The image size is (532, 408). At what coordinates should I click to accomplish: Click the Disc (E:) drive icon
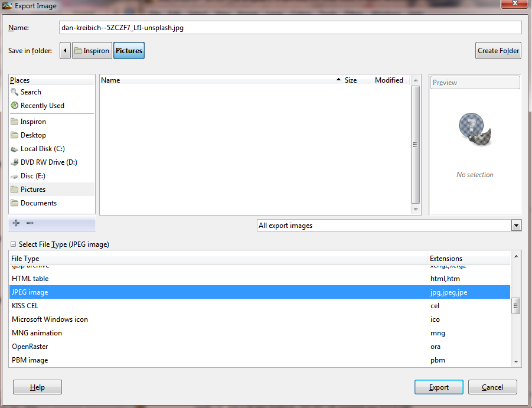[x=15, y=175]
